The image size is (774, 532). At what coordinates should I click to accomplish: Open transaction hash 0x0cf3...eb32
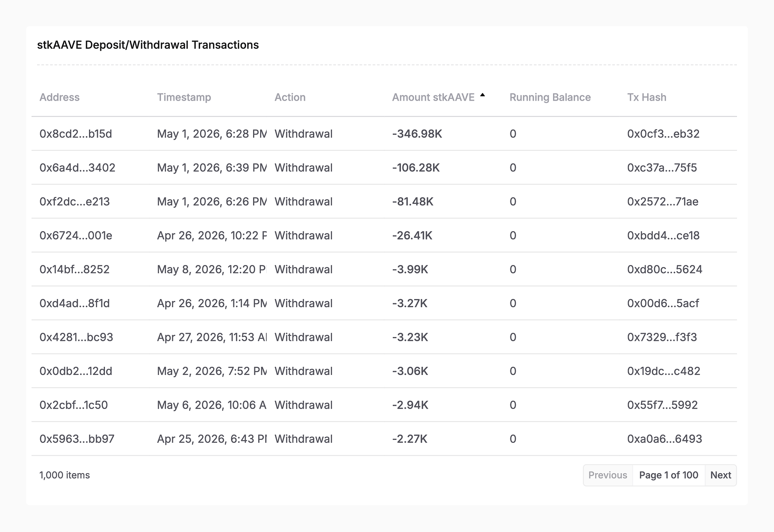pos(663,134)
